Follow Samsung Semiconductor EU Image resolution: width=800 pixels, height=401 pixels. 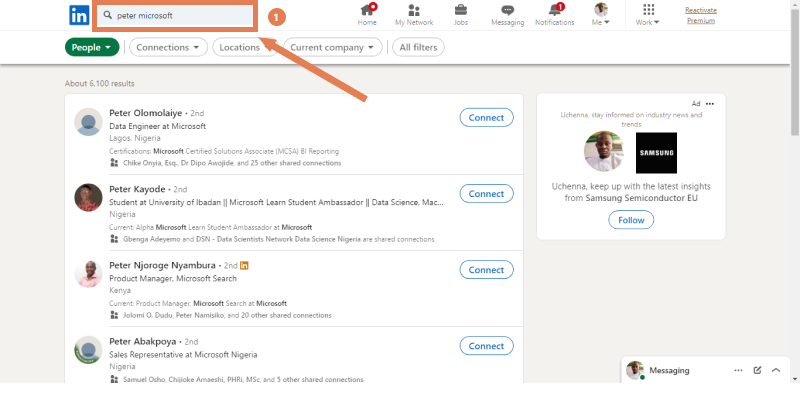tap(631, 220)
